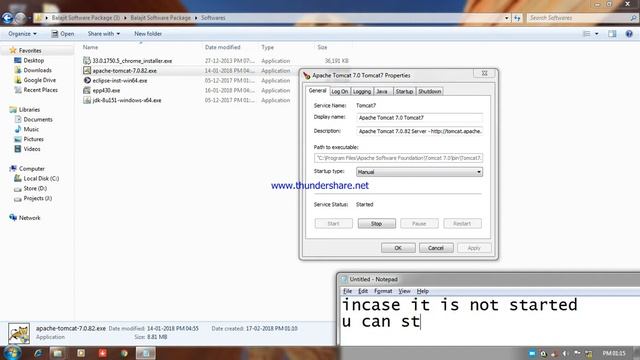Select the epp430.exe file icon
Screen dimensions: 640x360
click(87, 90)
